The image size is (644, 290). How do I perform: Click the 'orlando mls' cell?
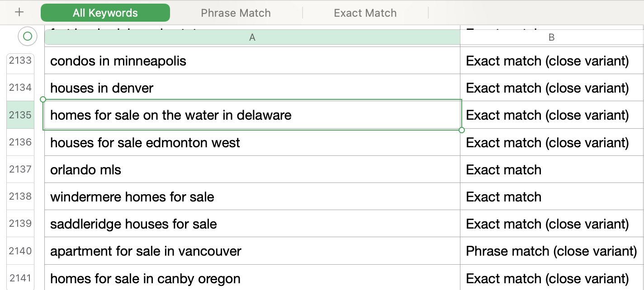click(x=252, y=169)
